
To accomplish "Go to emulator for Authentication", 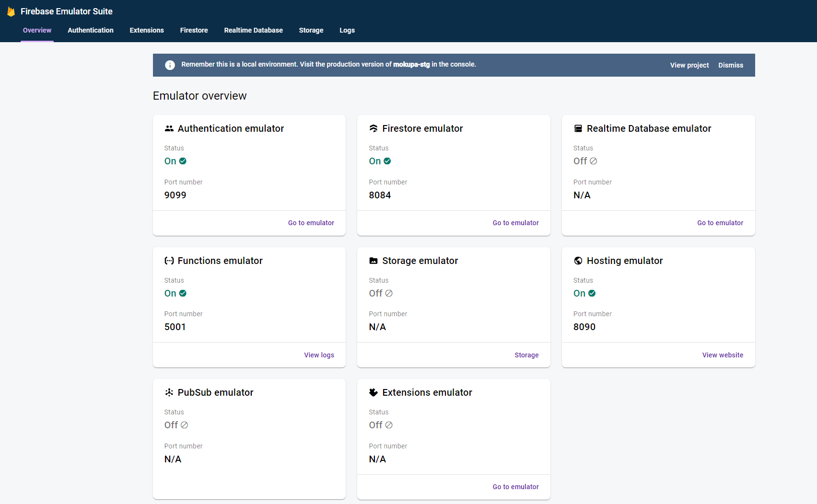I will tap(311, 223).
